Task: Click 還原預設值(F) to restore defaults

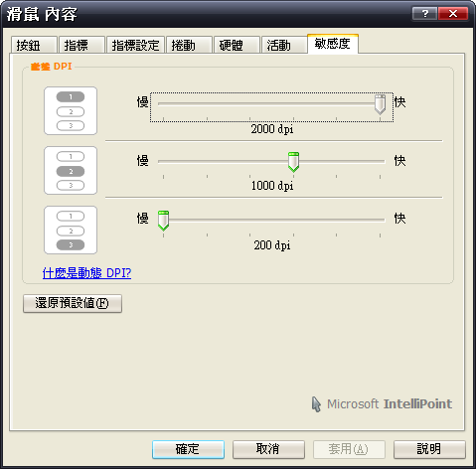Action: tap(73, 303)
